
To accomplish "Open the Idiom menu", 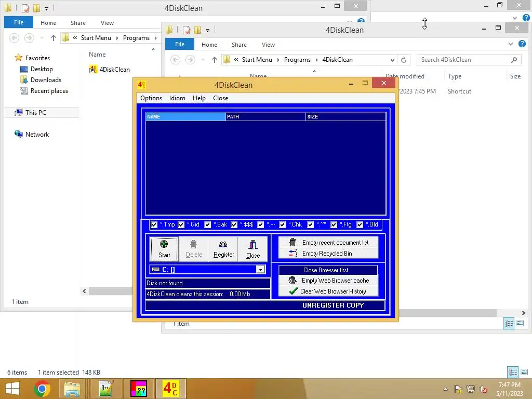I will 177,98.
